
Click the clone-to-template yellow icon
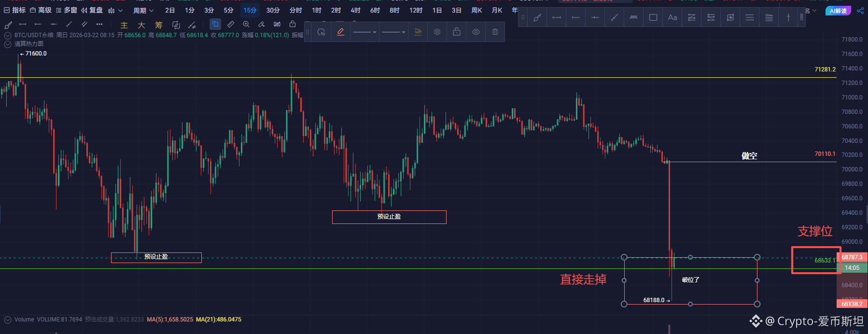(418, 32)
